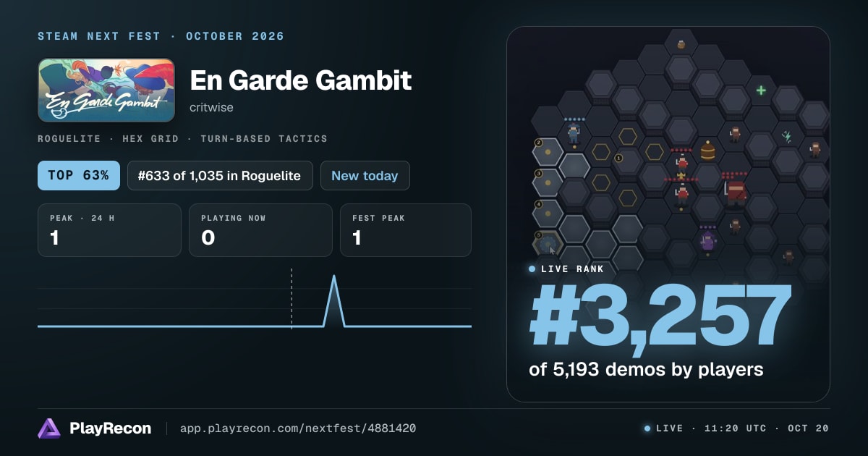Click the STEAM NEXT FEST · OCTOBER 2026 header
This screenshot has width=868, height=456.
click(161, 36)
